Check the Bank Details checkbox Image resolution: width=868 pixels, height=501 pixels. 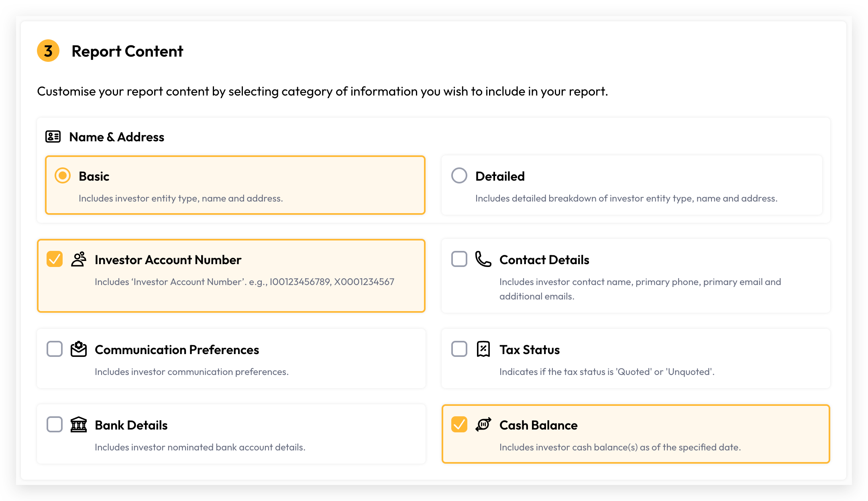(x=55, y=425)
